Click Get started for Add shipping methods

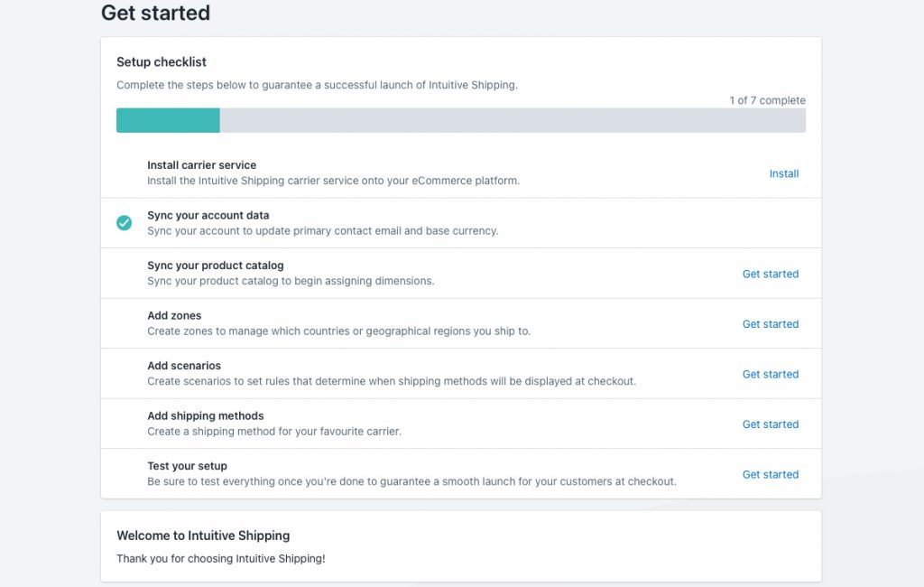point(771,424)
